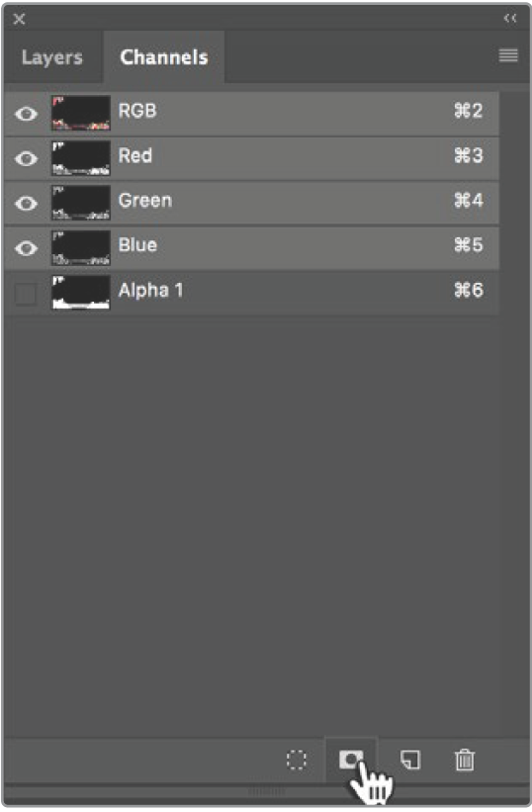Click the Alpha 1 channel thumbnail
This screenshot has width=532, height=812.
tap(81, 293)
